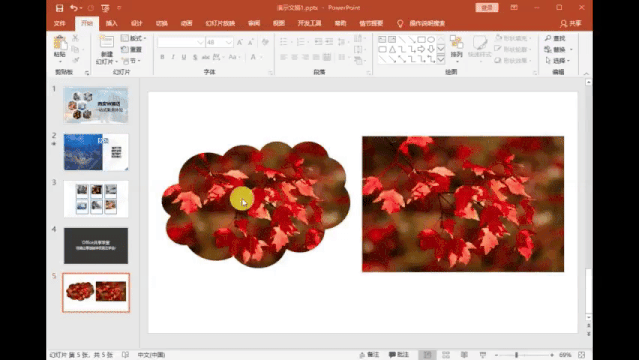Toggle italic formatting
The image size is (639, 360).
[173, 57]
